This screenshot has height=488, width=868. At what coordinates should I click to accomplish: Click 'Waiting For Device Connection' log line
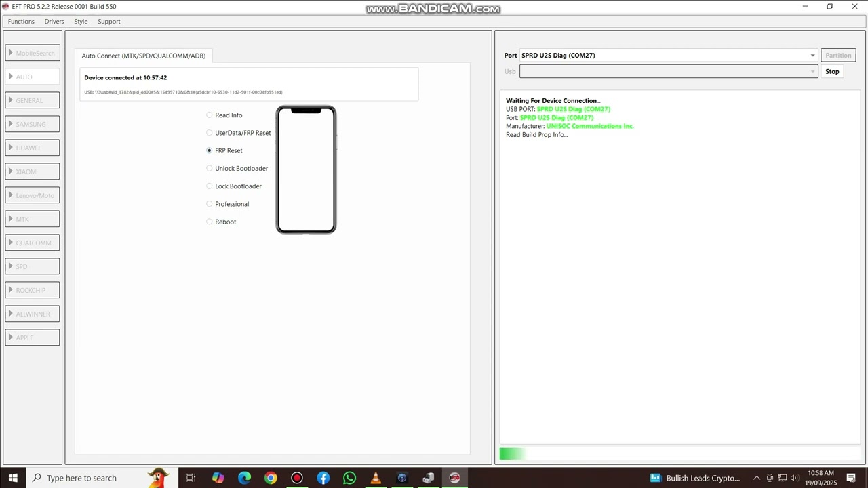(x=553, y=101)
